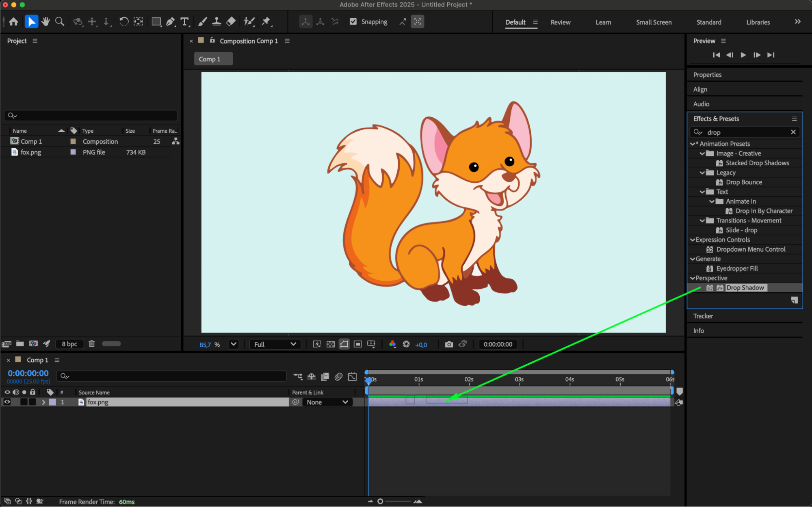
Task: Toggle transparency grid in composition viewer
Action: 331,344
